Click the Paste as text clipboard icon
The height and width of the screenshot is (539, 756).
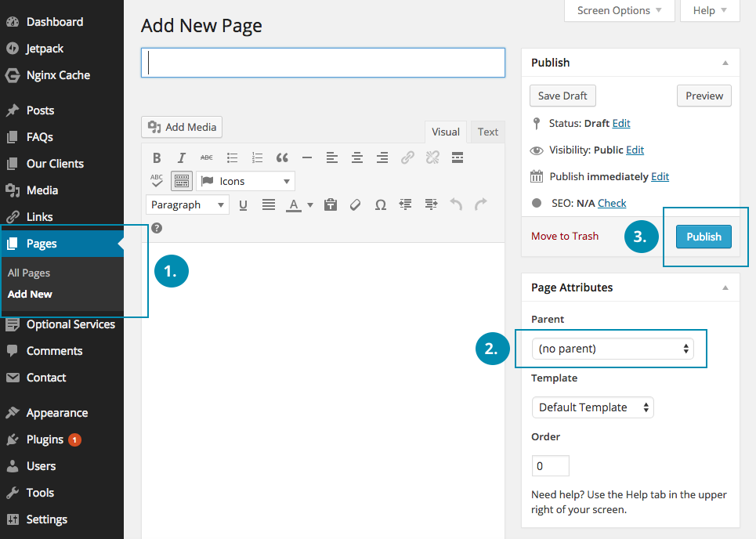click(331, 204)
